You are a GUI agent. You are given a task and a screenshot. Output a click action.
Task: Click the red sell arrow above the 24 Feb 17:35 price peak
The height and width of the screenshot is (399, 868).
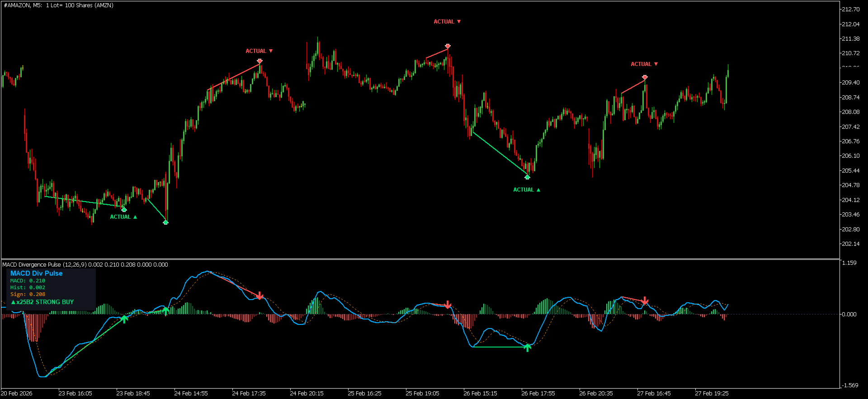(259, 61)
